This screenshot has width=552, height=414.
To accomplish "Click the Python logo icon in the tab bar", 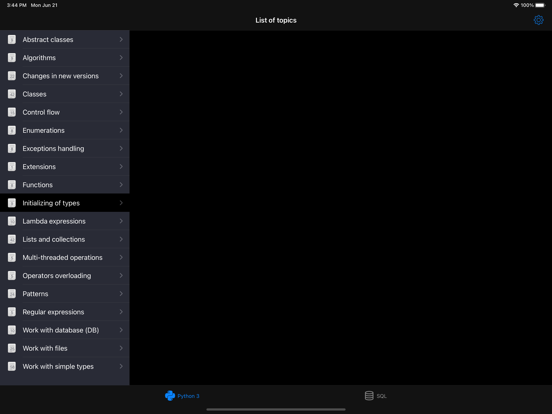I will (170, 396).
